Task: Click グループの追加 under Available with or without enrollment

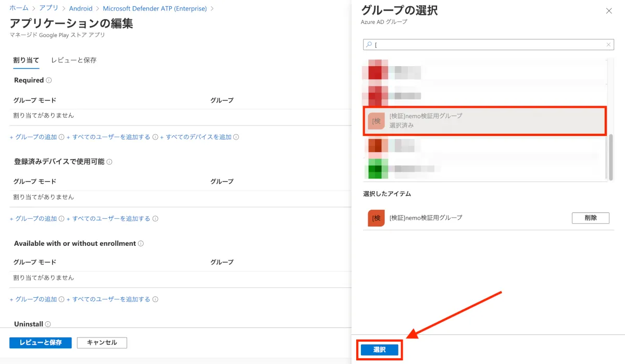Action: [x=33, y=299]
